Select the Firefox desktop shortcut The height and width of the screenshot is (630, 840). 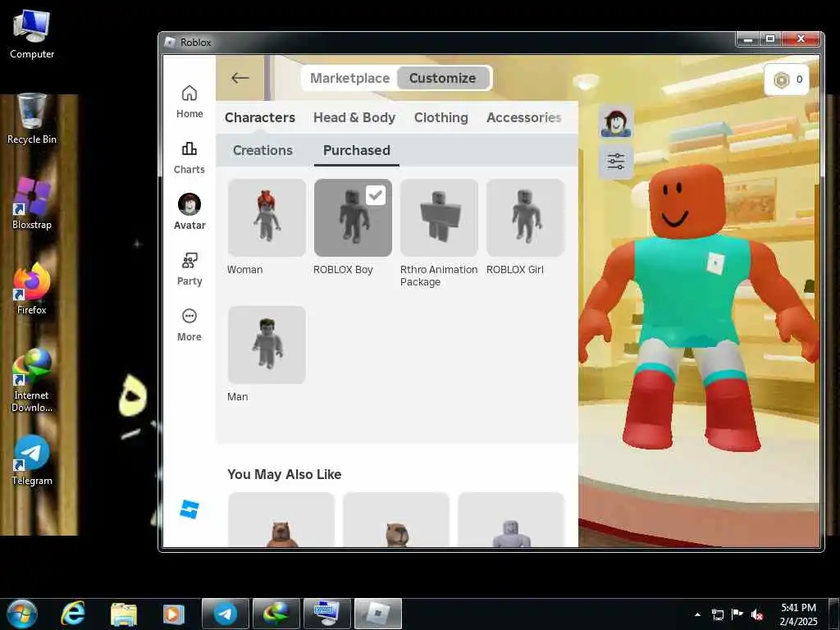(x=32, y=290)
